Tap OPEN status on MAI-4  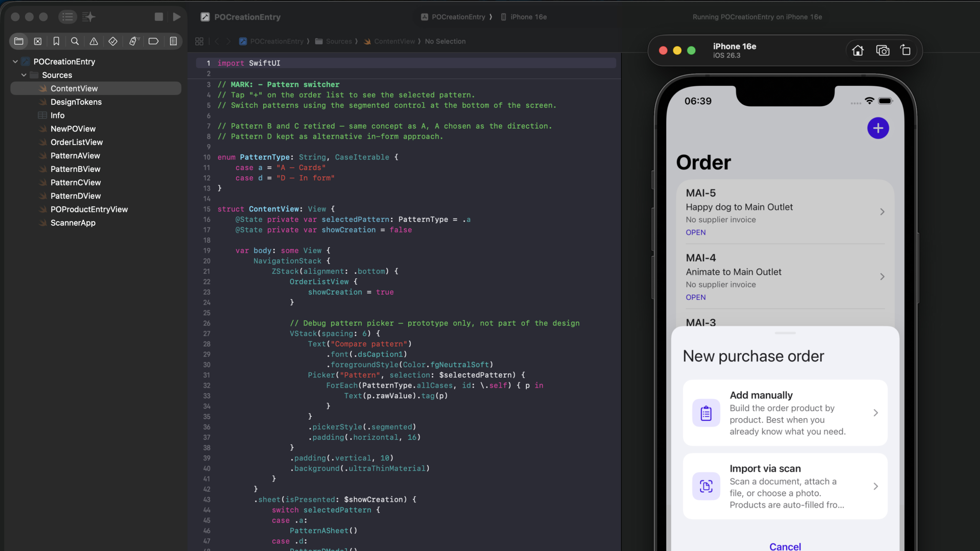point(695,297)
